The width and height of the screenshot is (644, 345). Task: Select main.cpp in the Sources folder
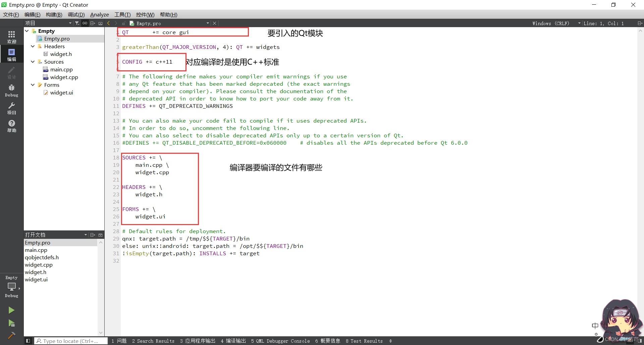61,69
